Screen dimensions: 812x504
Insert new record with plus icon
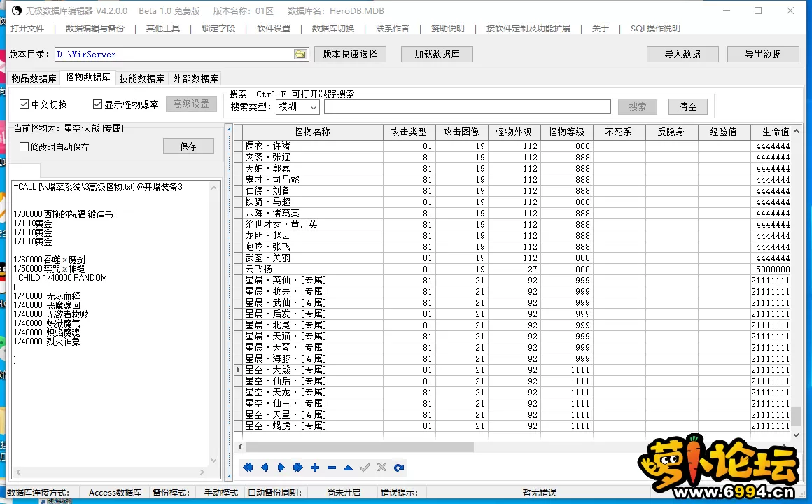tap(315, 468)
